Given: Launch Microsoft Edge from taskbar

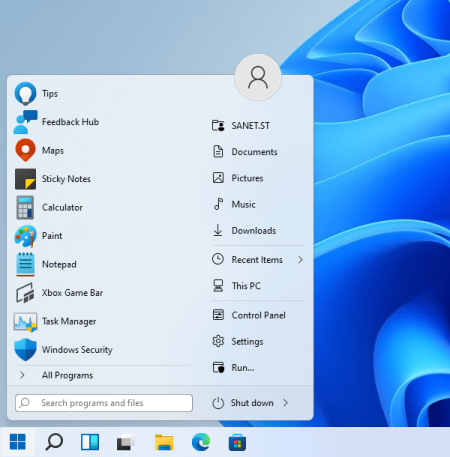Looking at the screenshot, I should (201, 442).
